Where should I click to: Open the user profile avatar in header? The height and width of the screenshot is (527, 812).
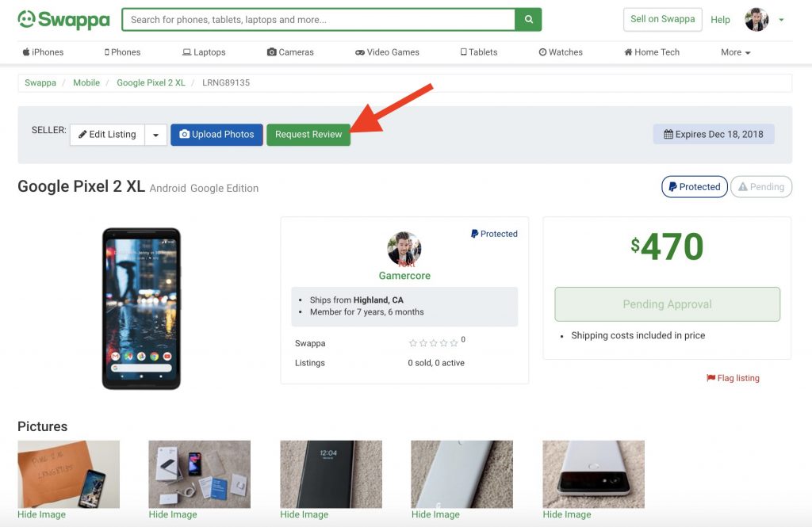tap(756, 20)
